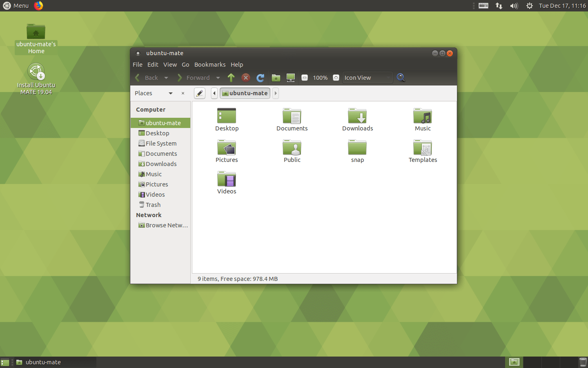Click Show Desktop button in bottom panel
Screen dimensions: 588x368
[x=5, y=362]
